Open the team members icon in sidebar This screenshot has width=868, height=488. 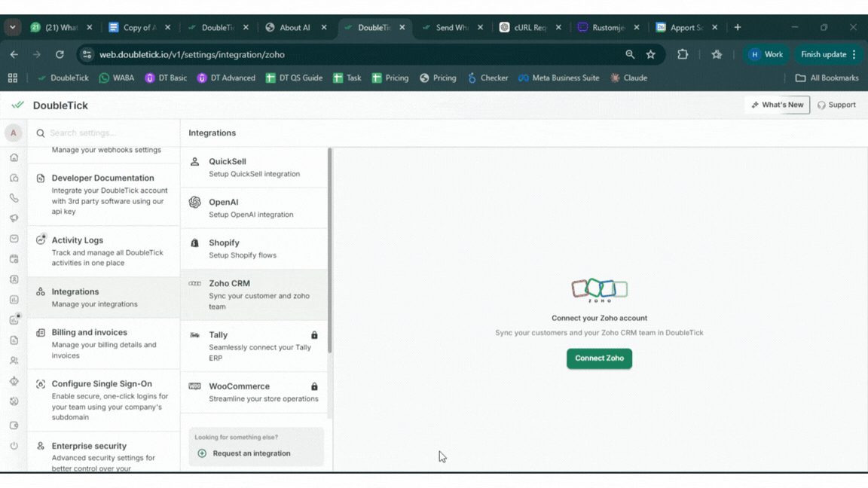tap(14, 361)
